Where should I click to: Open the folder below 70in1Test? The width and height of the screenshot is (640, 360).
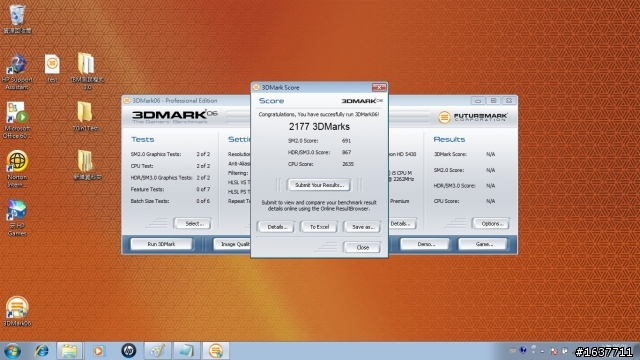click(87, 165)
